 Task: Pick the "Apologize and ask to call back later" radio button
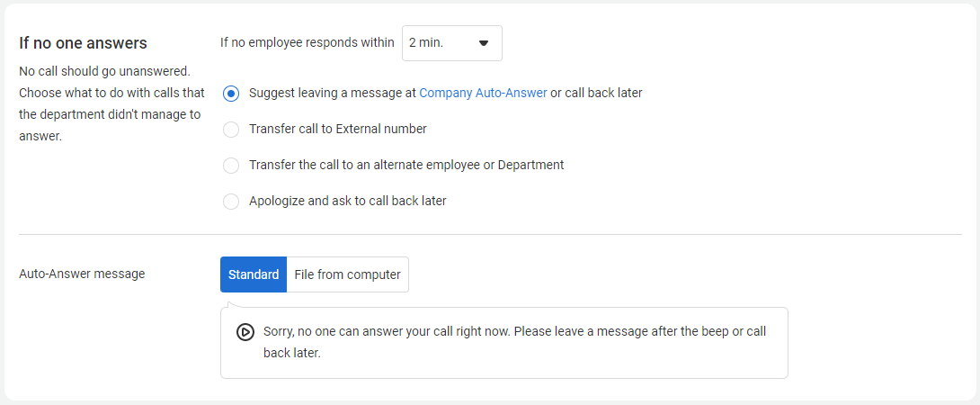[231, 202]
